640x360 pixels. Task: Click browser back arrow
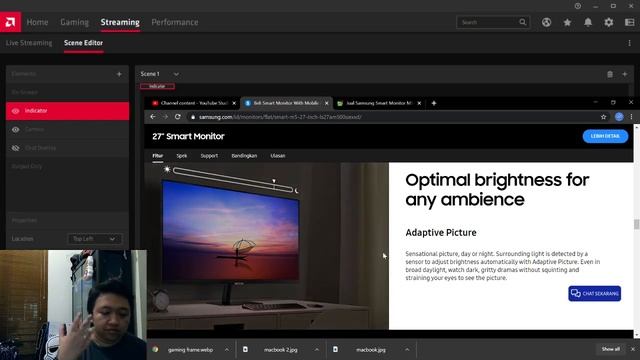click(x=153, y=117)
